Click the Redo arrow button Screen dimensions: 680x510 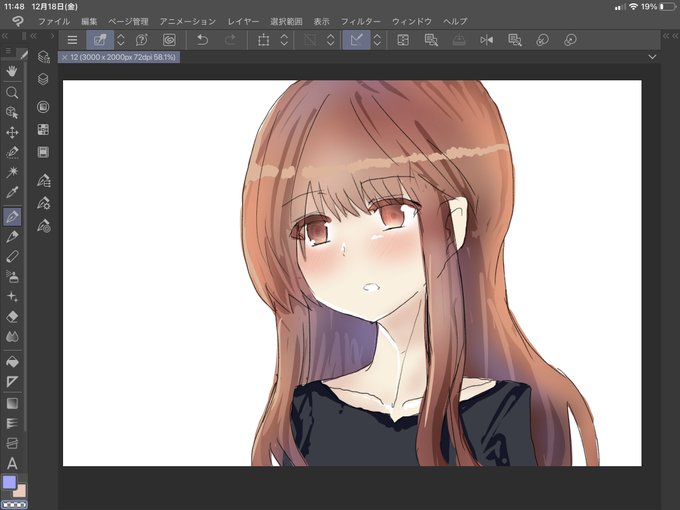tap(230, 40)
